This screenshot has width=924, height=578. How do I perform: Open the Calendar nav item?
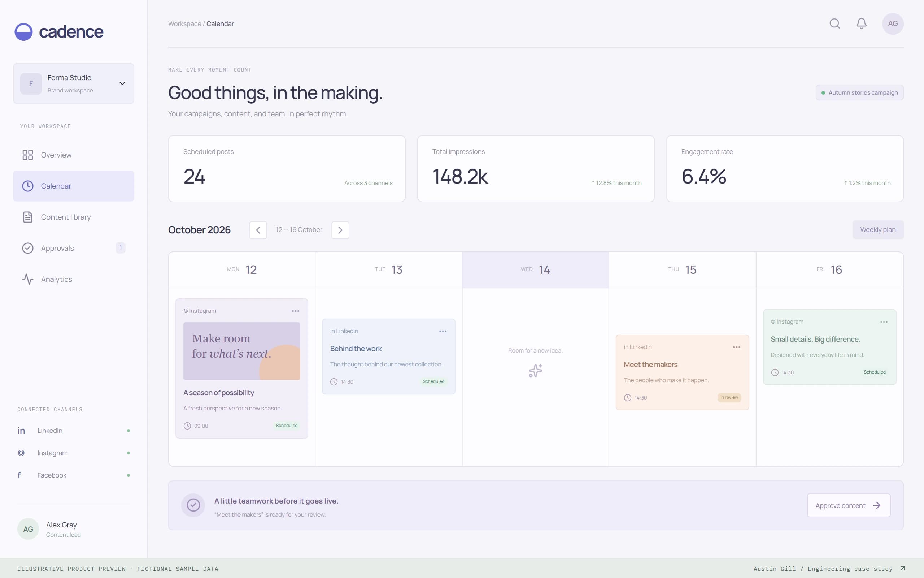coord(74,186)
